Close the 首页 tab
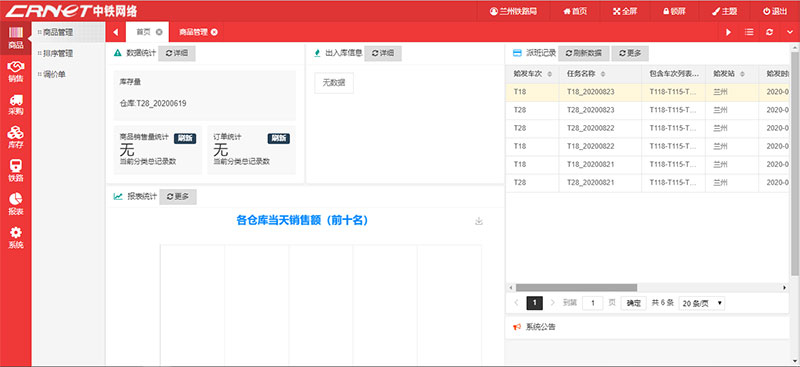 point(159,32)
